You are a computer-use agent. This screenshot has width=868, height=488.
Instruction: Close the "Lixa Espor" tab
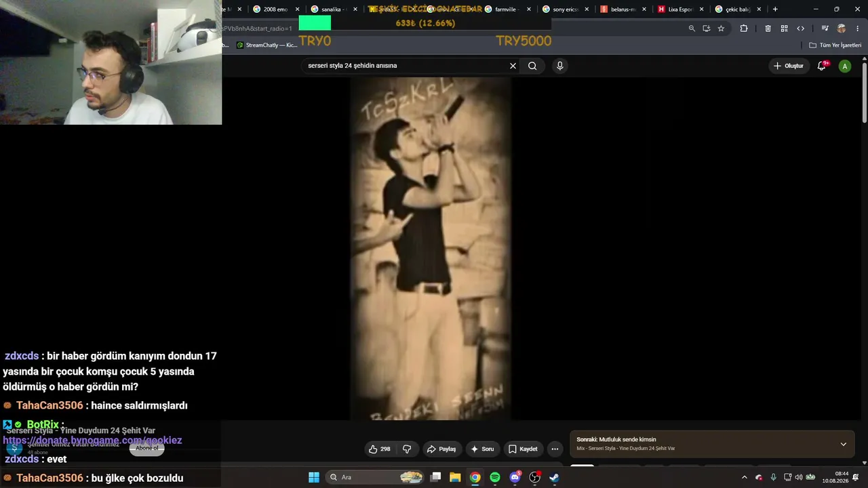click(701, 9)
